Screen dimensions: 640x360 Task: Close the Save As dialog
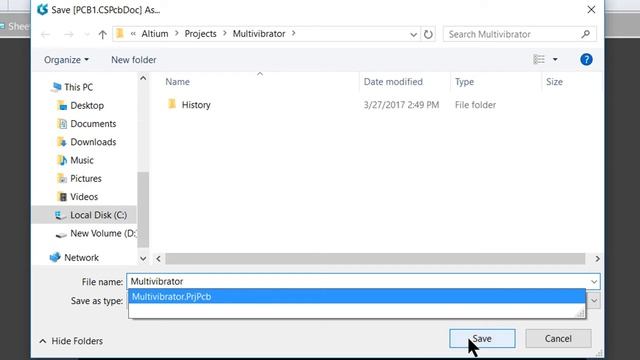pos(591,9)
